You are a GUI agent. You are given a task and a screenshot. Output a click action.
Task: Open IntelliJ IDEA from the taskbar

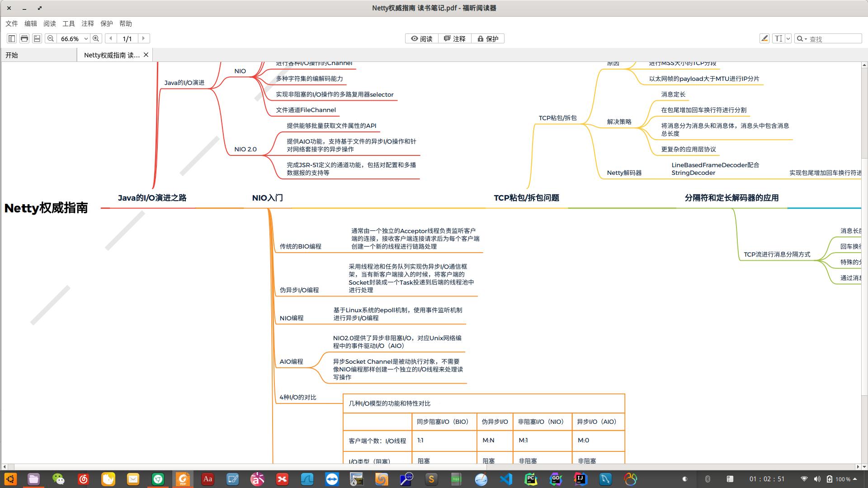point(580,479)
